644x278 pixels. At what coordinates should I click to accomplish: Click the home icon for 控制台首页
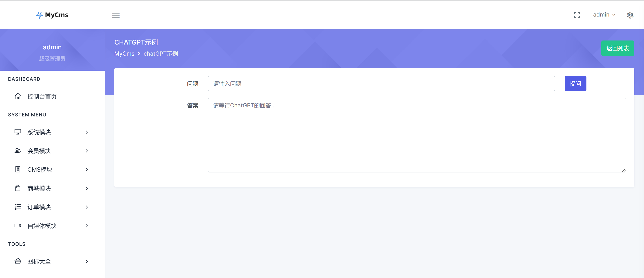click(18, 96)
